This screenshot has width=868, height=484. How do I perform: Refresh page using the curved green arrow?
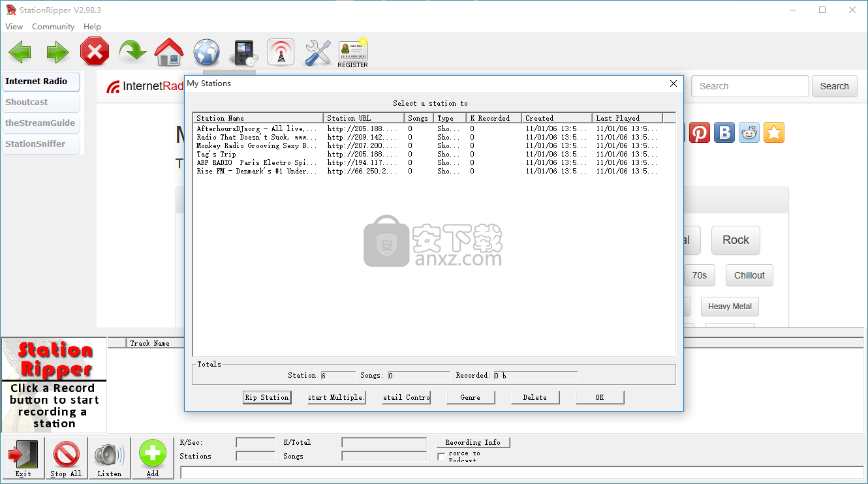132,52
